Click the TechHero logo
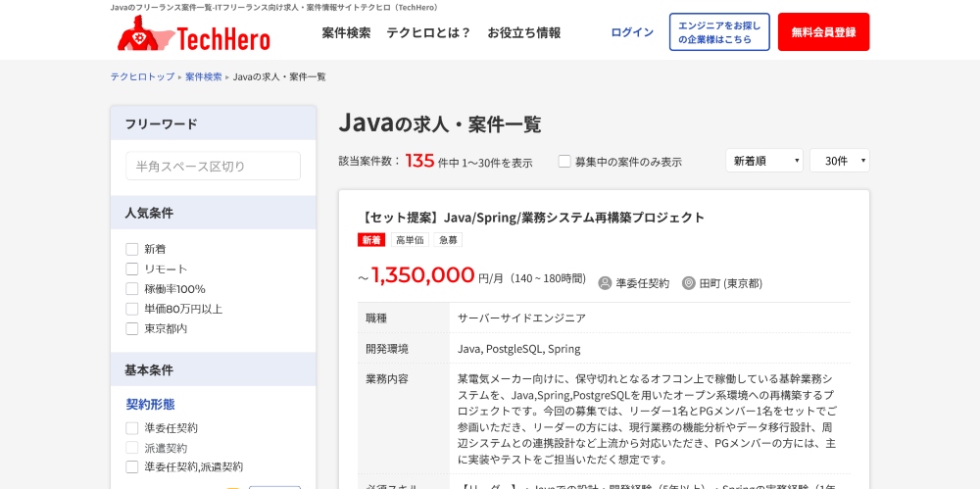Viewport: 980px width, 489px height. 194,33
